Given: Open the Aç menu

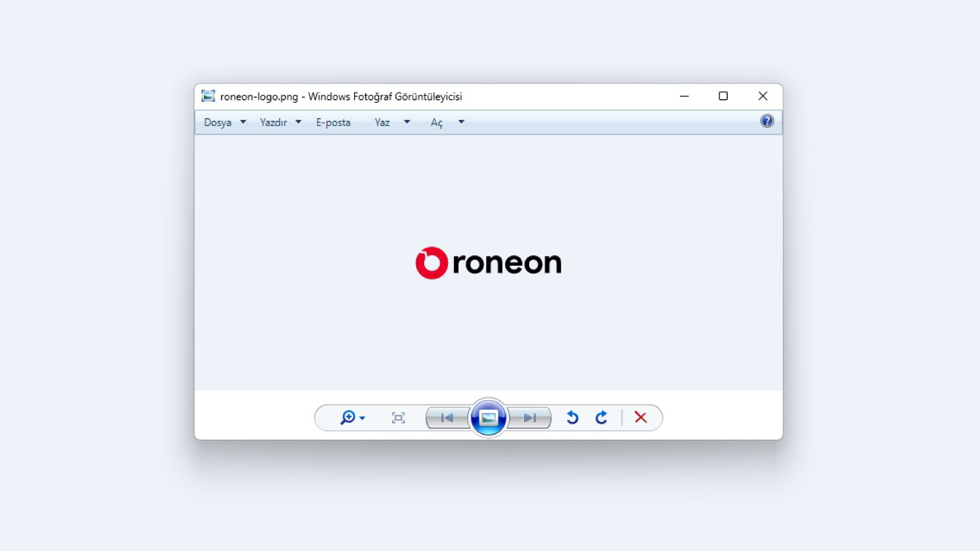Looking at the screenshot, I should point(436,122).
